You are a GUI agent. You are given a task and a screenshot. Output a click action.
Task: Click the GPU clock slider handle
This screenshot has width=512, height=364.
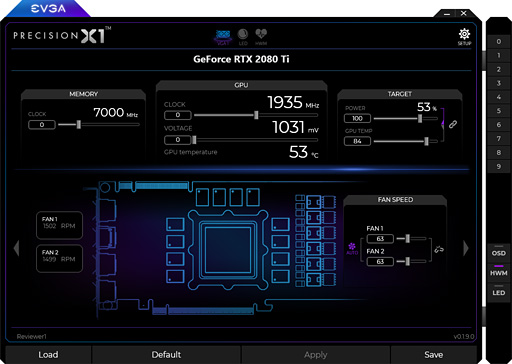[256, 115]
